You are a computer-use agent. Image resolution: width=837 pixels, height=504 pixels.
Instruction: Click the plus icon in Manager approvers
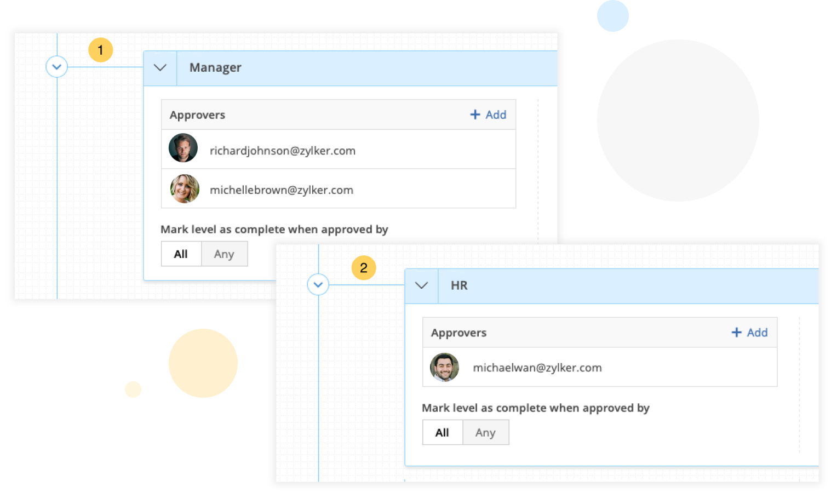point(475,114)
